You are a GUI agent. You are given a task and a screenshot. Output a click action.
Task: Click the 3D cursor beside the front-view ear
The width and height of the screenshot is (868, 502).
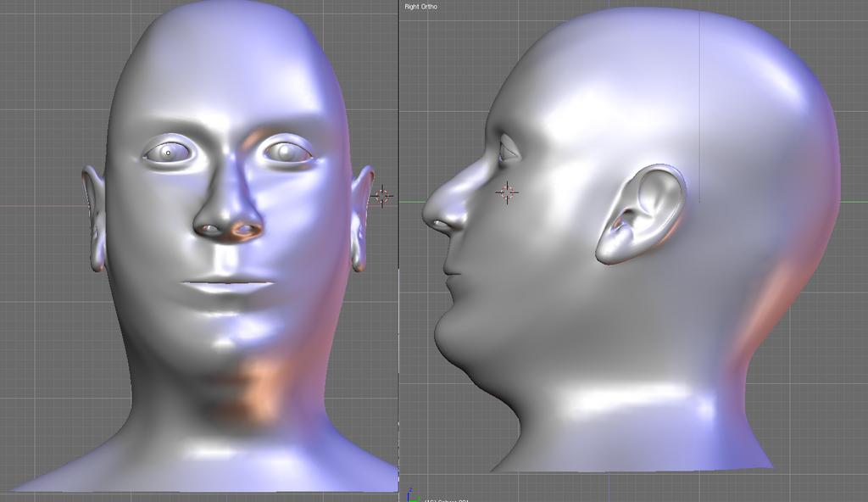click(382, 196)
